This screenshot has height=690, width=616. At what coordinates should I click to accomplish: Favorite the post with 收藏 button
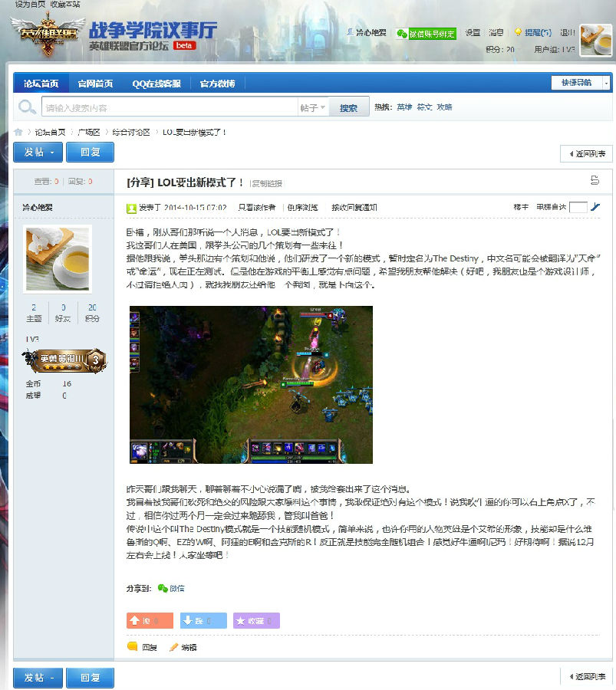pyautogui.click(x=256, y=620)
